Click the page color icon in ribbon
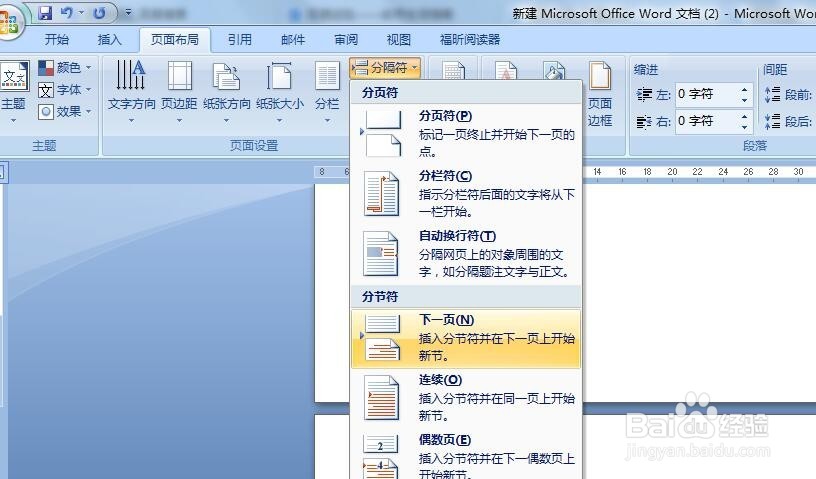The image size is (816, 479). (554, 70)
